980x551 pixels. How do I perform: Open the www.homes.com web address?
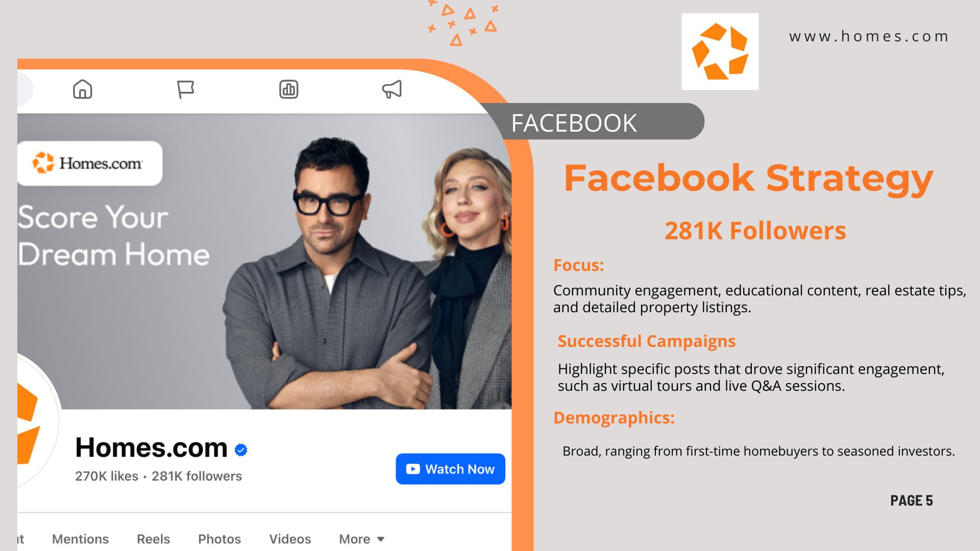point(869,36)
